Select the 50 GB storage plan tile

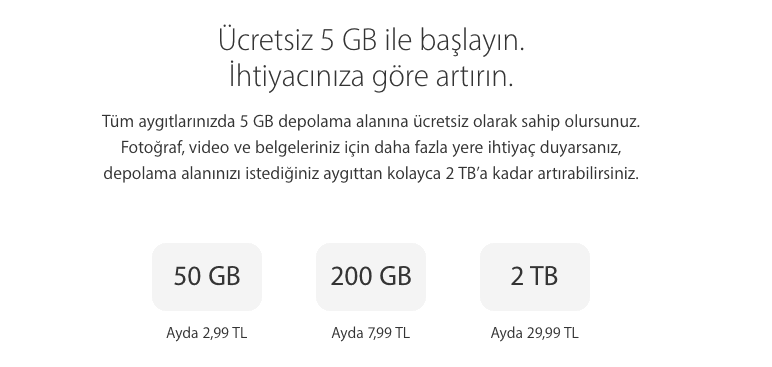pos(207,276)
